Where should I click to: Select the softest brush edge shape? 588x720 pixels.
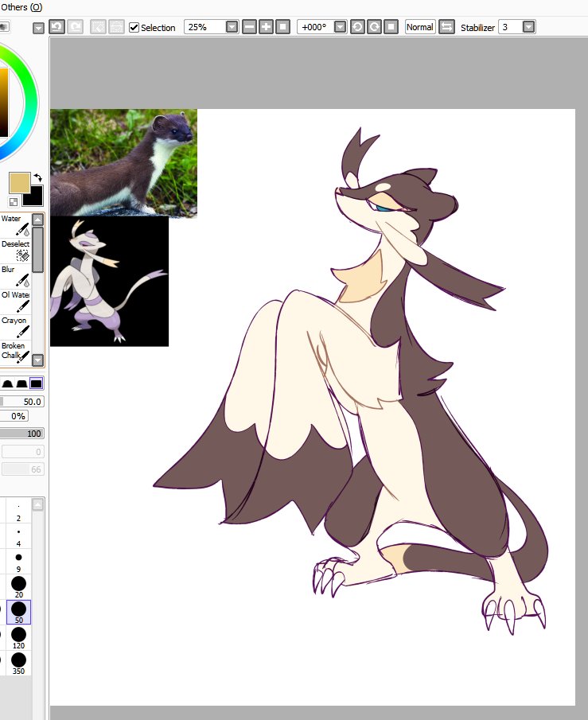(x=8, y=383)
